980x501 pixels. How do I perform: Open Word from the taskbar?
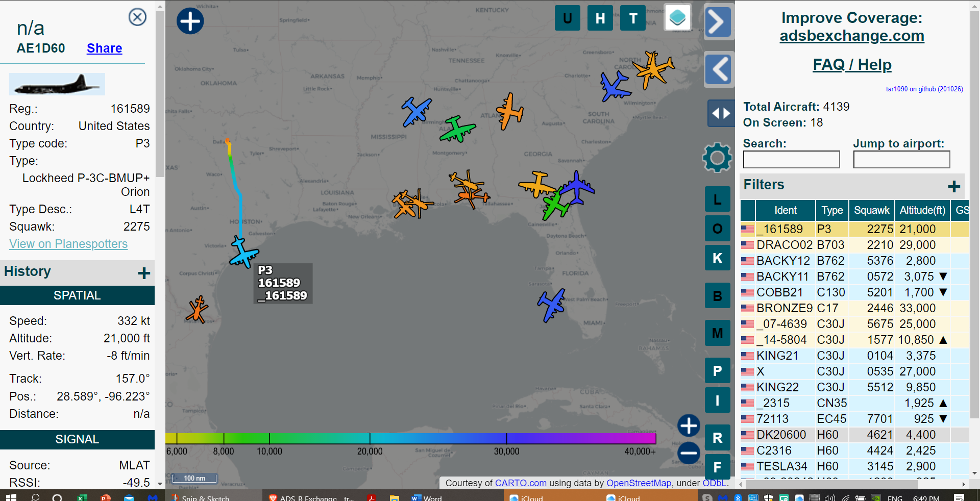coord(427,497)
